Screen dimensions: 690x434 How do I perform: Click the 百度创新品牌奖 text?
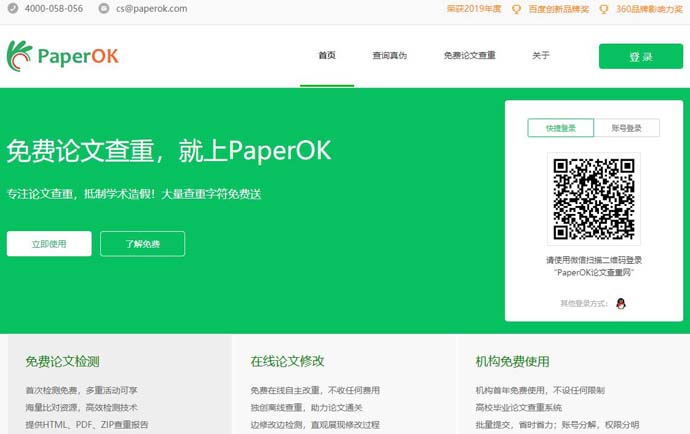558,9
